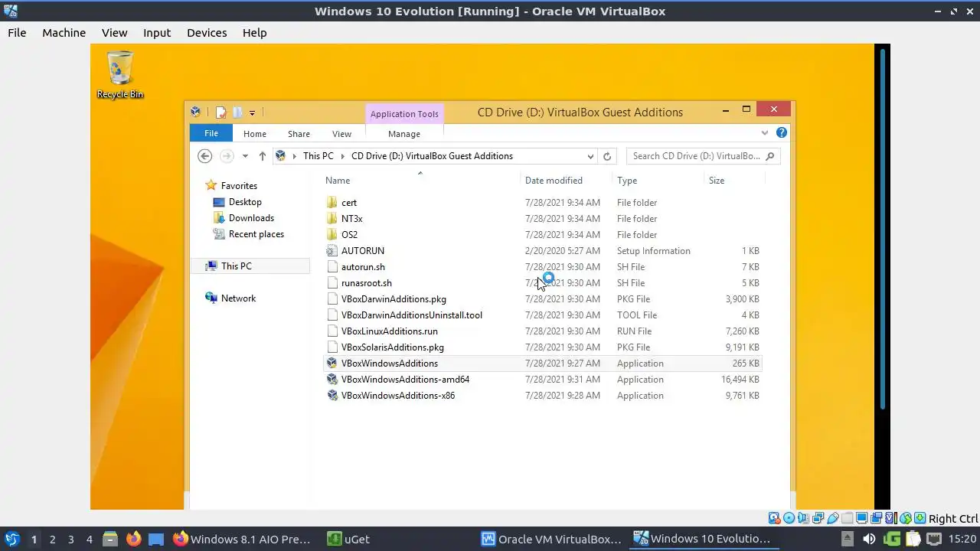Click the Firefox launcher in the host panel
Screen dimensions: 980x551
133,539
